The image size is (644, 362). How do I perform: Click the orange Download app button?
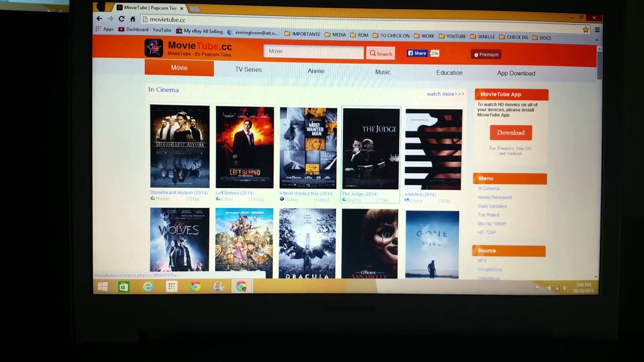click(511, 133)
